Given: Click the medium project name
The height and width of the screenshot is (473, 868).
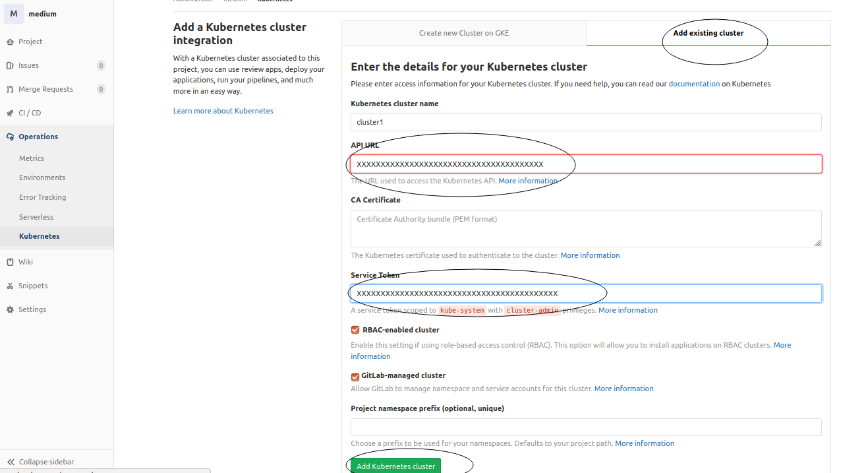Looking at the screenshot, I should (43, 14).
